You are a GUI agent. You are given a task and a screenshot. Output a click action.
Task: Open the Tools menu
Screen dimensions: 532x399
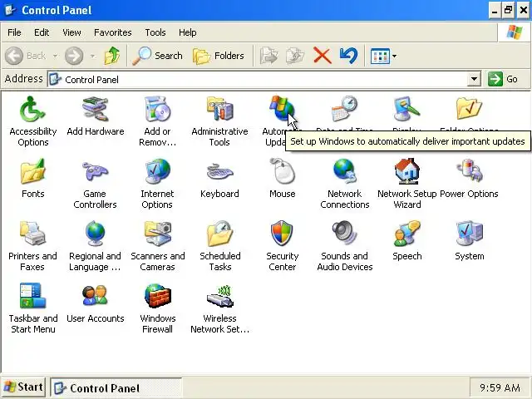[x=155, y=32]
